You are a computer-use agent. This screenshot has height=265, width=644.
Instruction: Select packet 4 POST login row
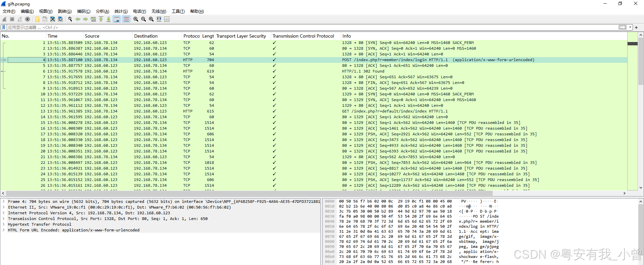[314, 60]
